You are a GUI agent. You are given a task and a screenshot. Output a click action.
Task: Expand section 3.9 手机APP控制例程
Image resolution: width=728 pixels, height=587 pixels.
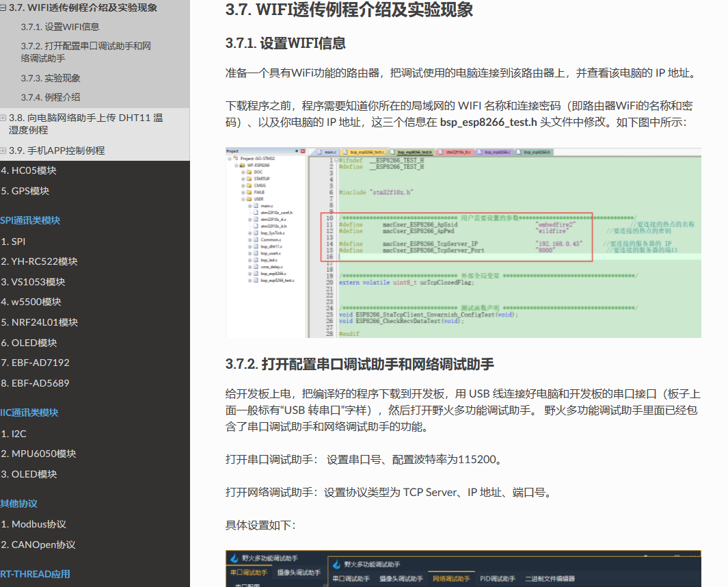tap(3, 151)
